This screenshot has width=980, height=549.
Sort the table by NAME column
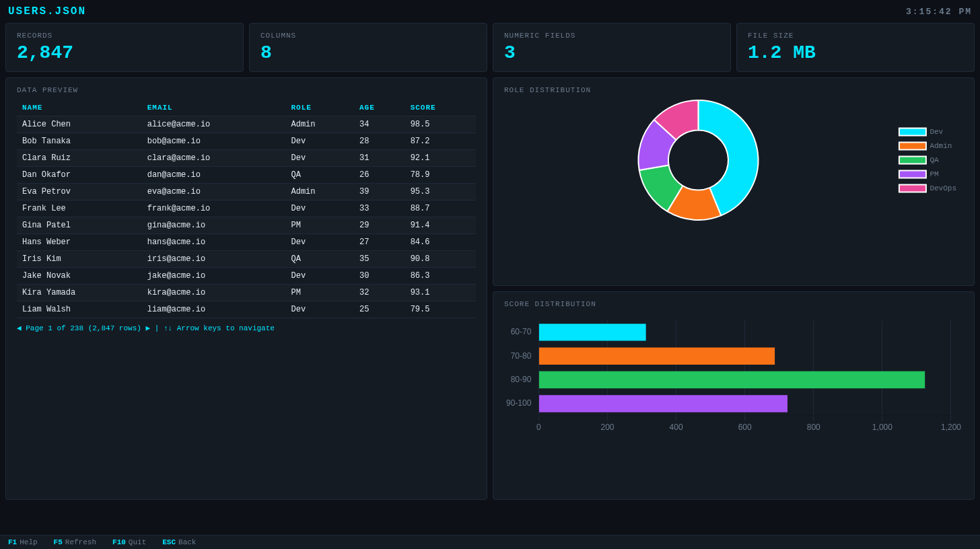point(32,107)
